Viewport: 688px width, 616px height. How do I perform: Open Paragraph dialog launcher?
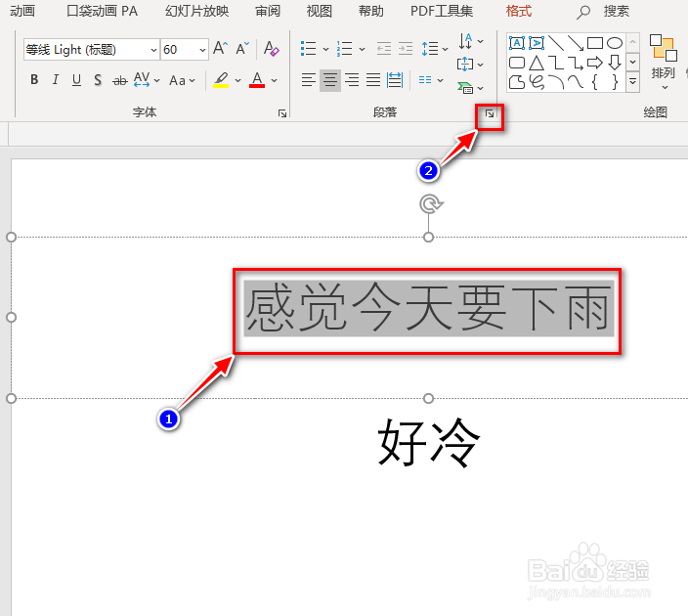click(490, 114)
